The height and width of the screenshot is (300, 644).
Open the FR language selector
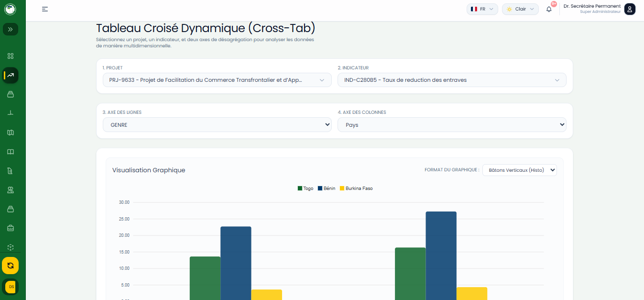482,9
